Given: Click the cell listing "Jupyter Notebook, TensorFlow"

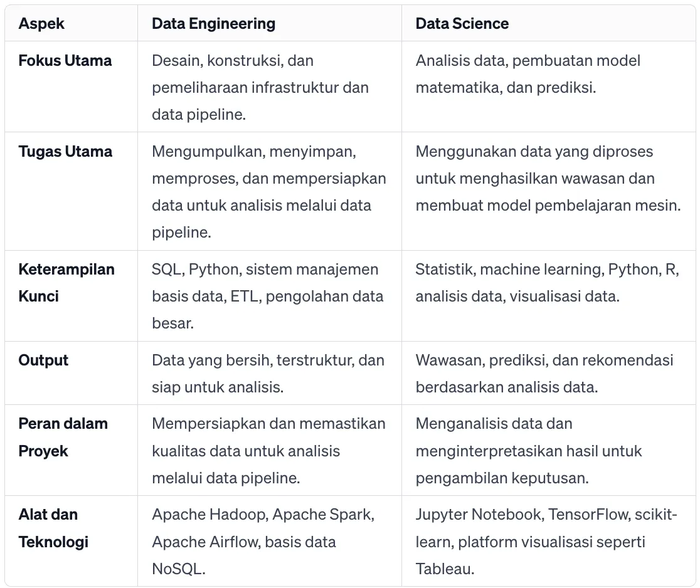Looking at the screenshot, I should (546, 542).
